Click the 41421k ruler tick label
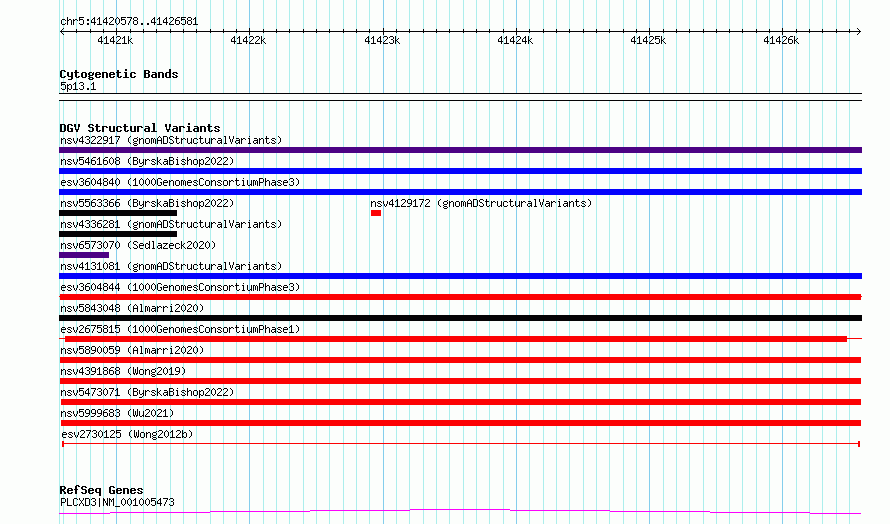Viewport: 890px width, 524px height. 115,40
